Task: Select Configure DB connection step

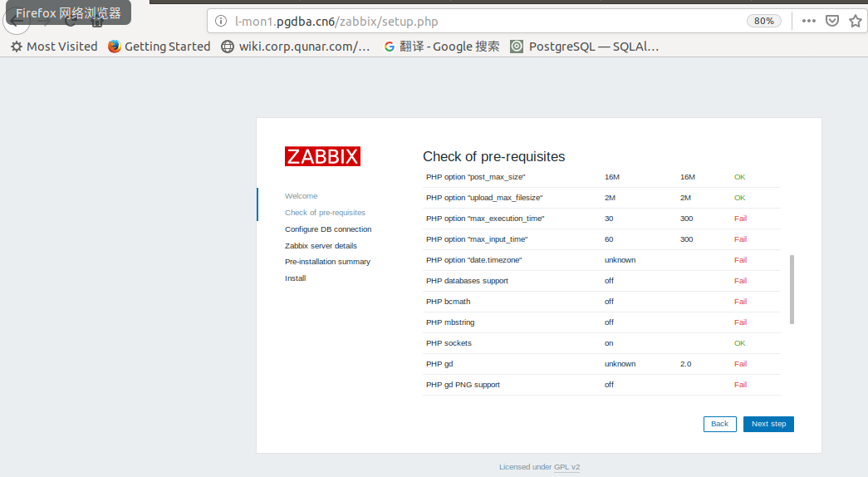Action: pyautogui.click(x=328, y=229)
